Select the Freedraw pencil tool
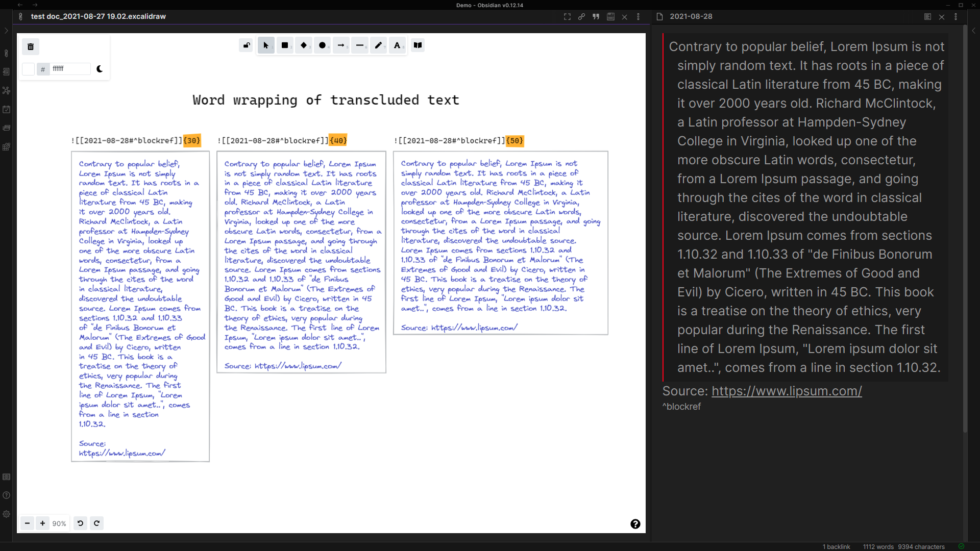The image size is (980, 551). pyautogui.click(x=378, y=45)
